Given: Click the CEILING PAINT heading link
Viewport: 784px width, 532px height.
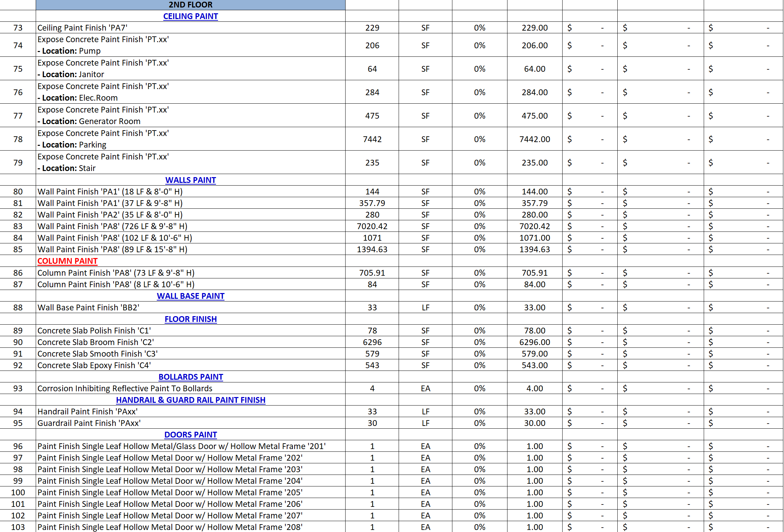Looking at the screenshot, I should point(190,16).
